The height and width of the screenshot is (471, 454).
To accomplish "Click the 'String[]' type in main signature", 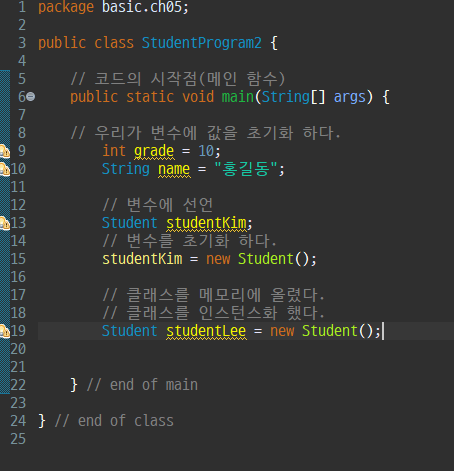I will 293,97.
